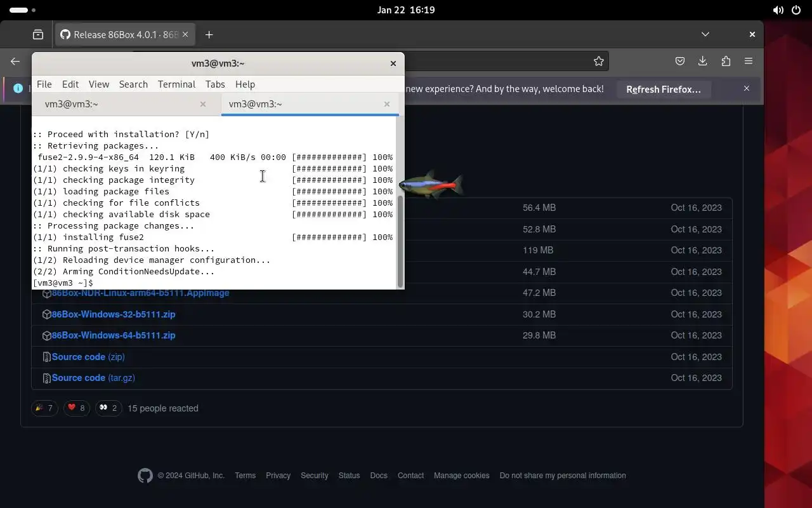Open the terminal Edit menu
The height and width of the screenshot is (508, 812).
click(70, 84)
